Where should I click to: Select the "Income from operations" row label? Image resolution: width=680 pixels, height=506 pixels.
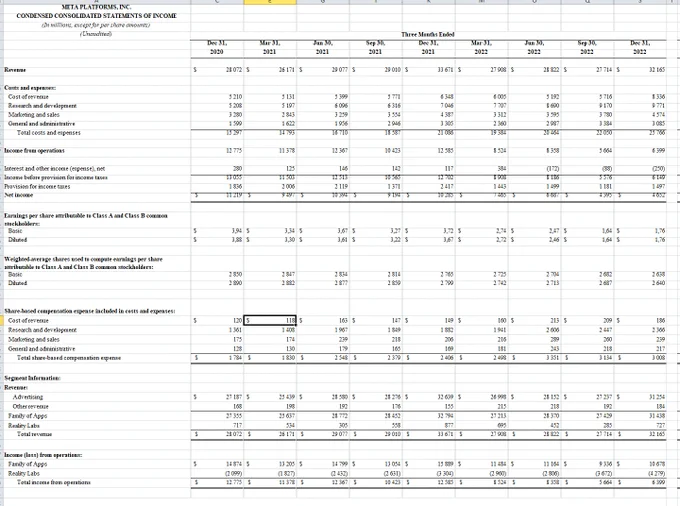[34, 150]
